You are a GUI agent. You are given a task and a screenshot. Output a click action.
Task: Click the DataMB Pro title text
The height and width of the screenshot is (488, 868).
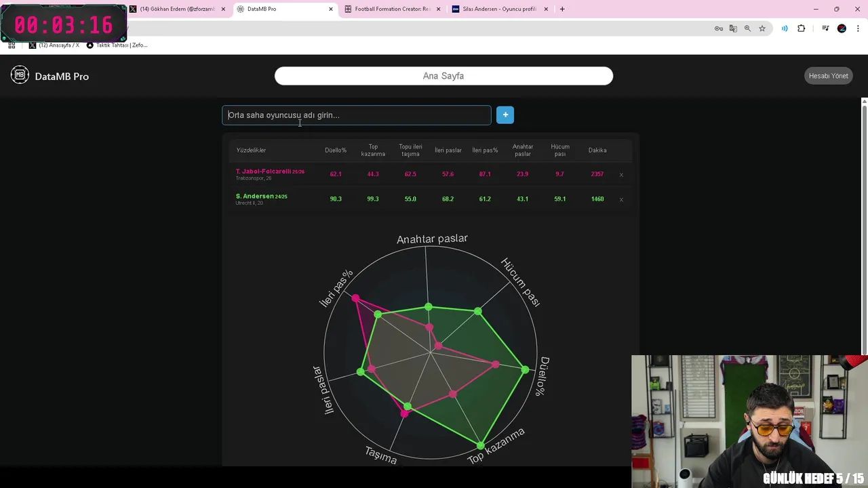click(x=62, y=76)
